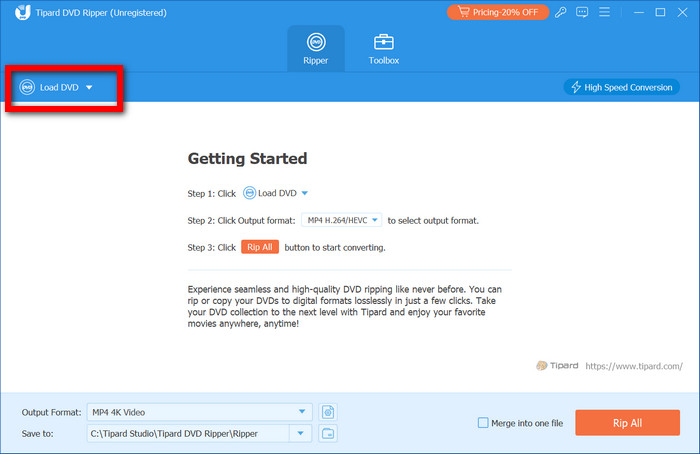The width and height of the screenshot is (700, 454).
Task: Open the Save to folder icon
Action: (x=327, y=433)
